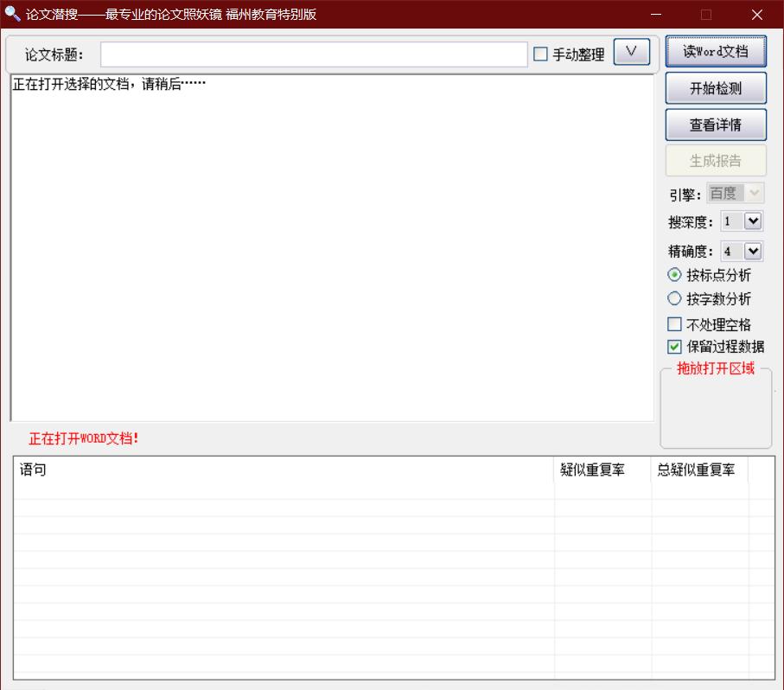Close the 论文潜搜 window

coord(757,15)
